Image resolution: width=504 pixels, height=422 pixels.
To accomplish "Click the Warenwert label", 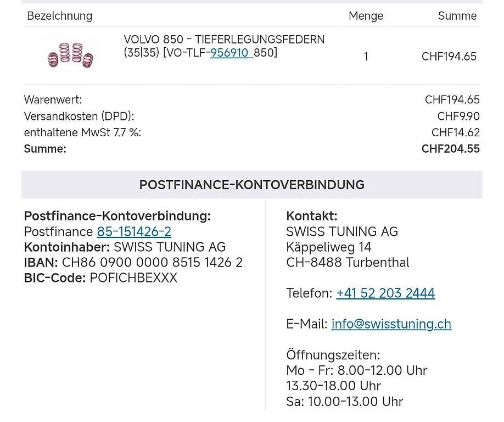I will pyautogui.click(x=53, y=100).
